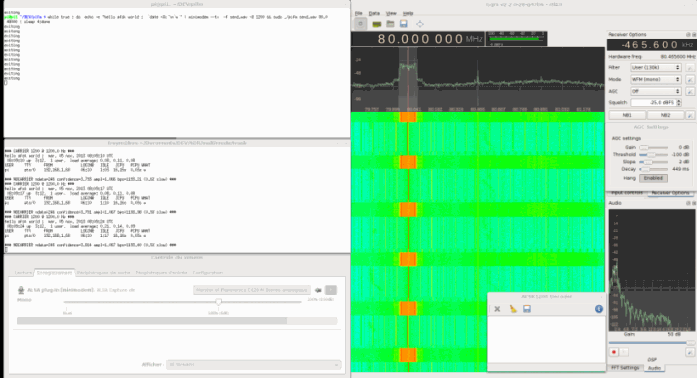Click the microphone icon next to ALSA plug-in minimodem

(20, 290)
